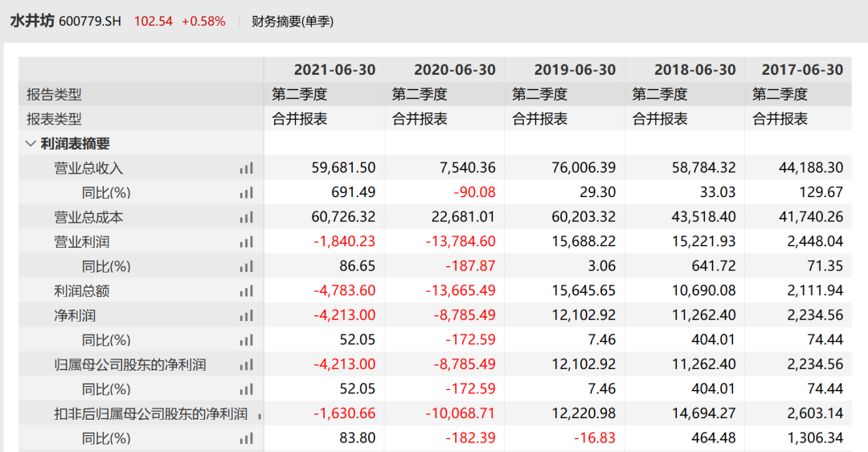The width and height of the screenshot is (868, 452).
Task: Select the 归属母公司股东的净利润 row label
Action: (x=130, y=365)
